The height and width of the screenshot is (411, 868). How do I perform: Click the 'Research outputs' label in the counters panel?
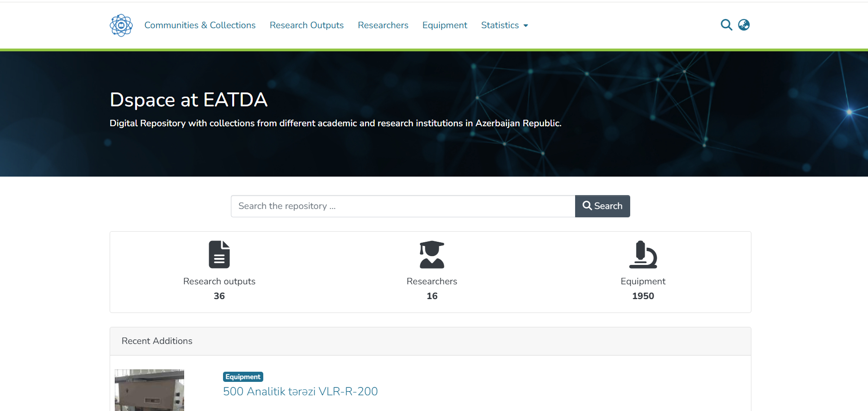pyautogui.click(x=219, y=282)
